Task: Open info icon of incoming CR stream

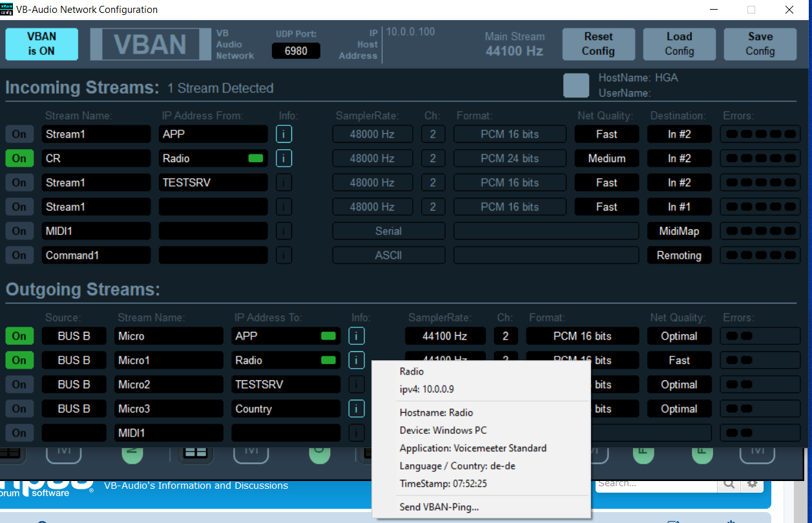Action: click(x=284, y=158)
